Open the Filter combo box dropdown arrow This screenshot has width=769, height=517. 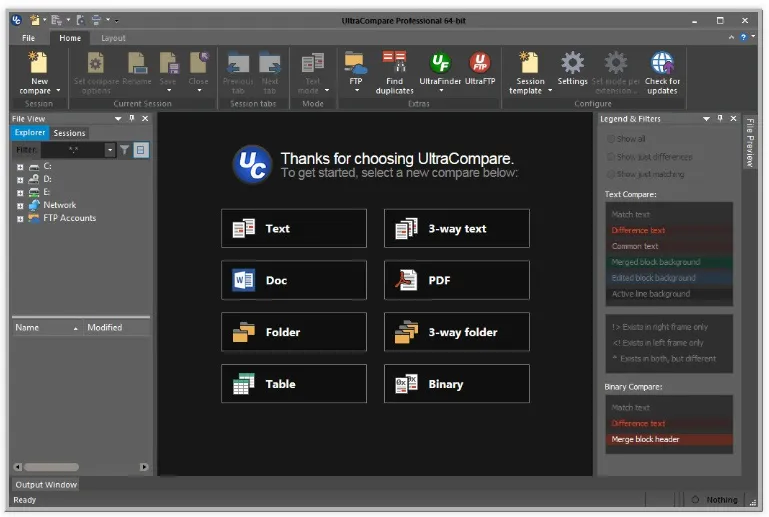click(110, 150)
